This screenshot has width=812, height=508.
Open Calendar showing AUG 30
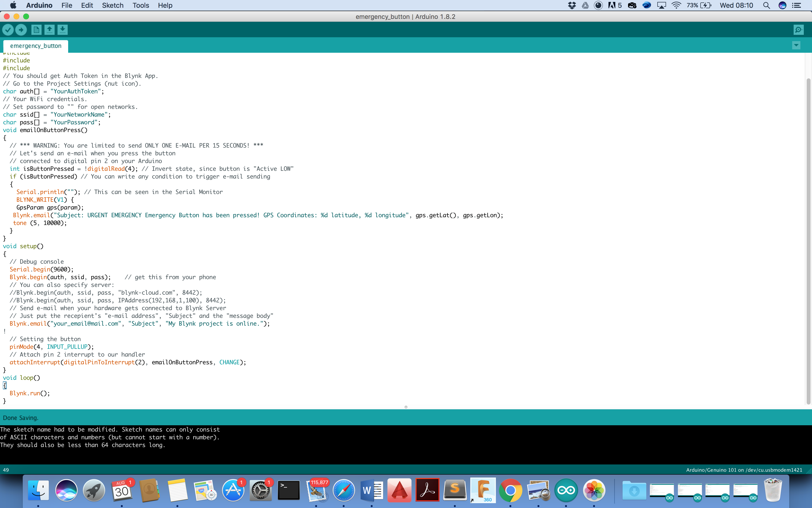point(122,491)
